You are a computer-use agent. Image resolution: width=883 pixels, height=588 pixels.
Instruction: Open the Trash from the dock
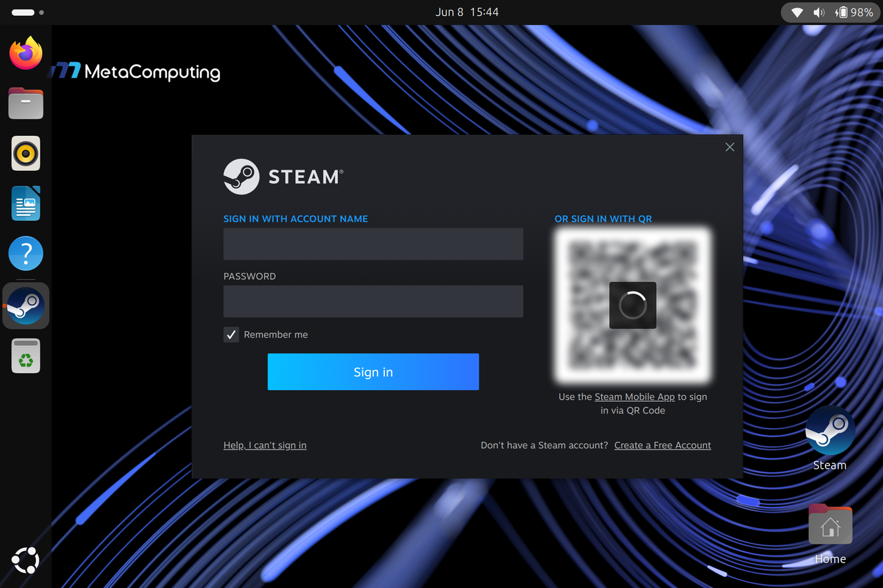coord(26,356)
